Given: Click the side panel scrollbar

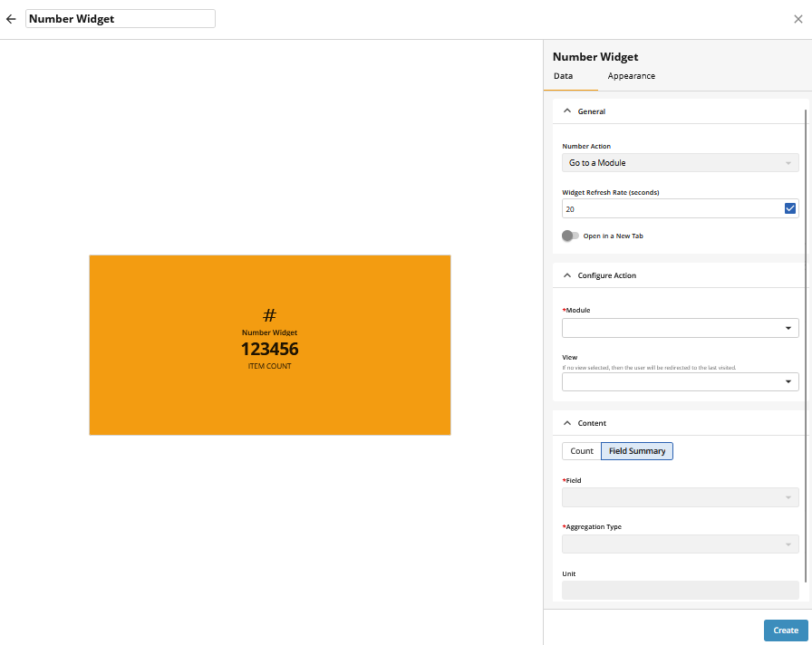Looking at the screenshot, I should pos(806,344).
